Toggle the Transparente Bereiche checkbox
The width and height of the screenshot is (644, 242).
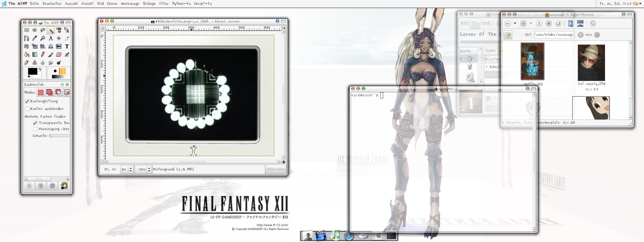35,123
